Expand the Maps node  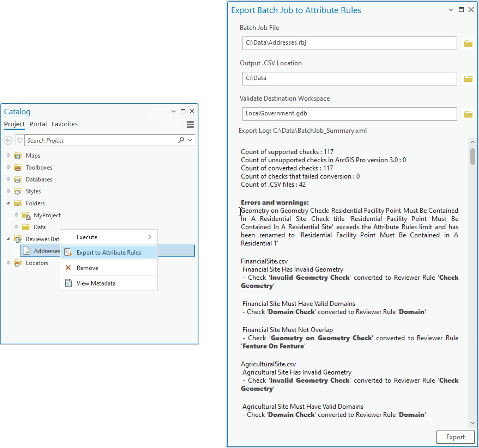[9, 155]
